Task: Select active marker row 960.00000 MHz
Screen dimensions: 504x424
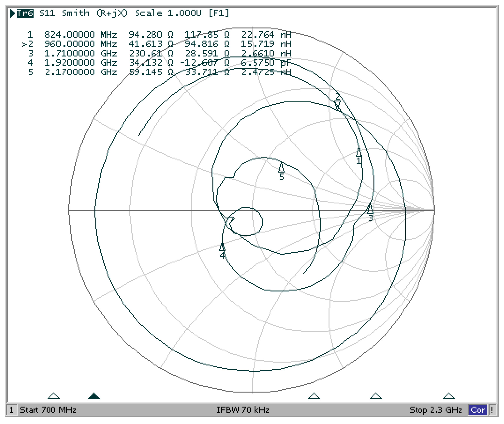Action: click(x=80, y=44)
